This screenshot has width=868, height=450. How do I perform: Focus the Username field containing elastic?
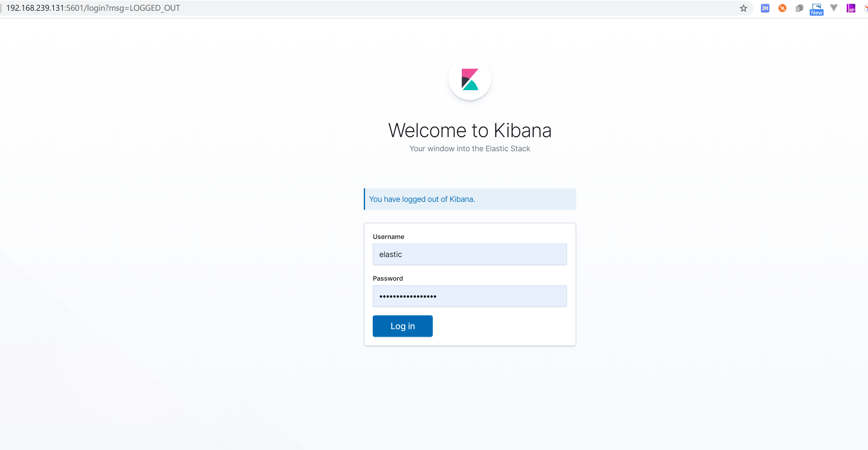coord(469,254)
